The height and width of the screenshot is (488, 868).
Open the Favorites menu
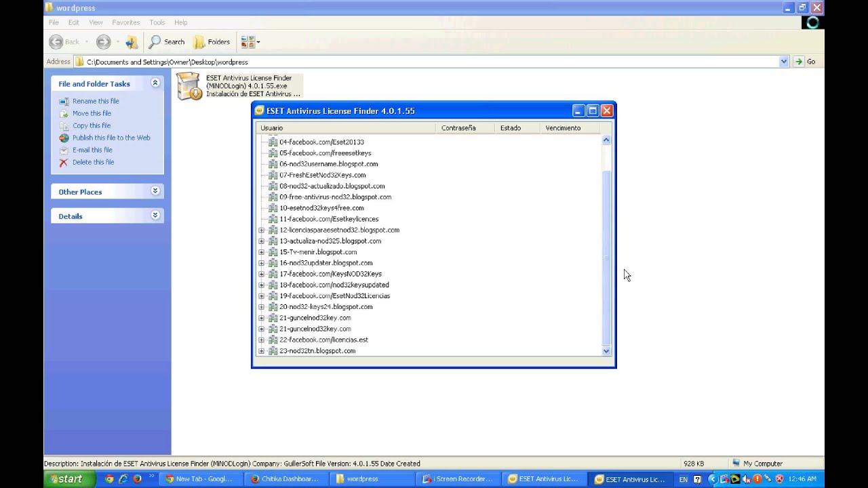[x=125, y=22]
